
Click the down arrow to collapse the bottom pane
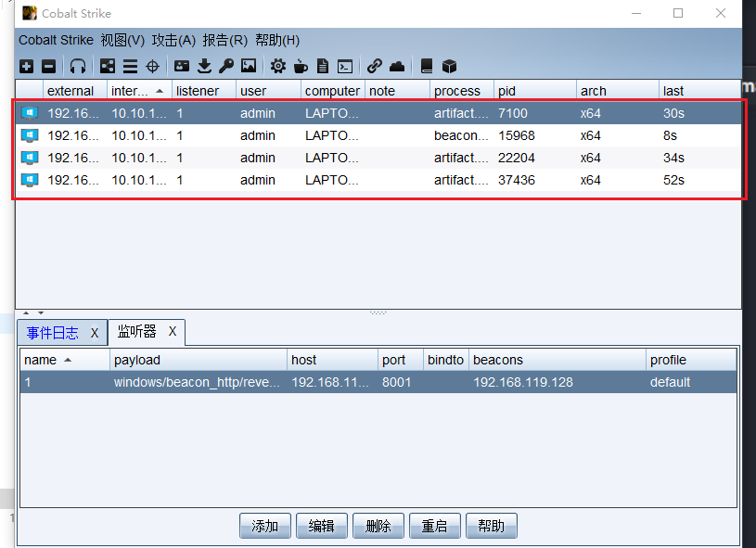(41, 312)
